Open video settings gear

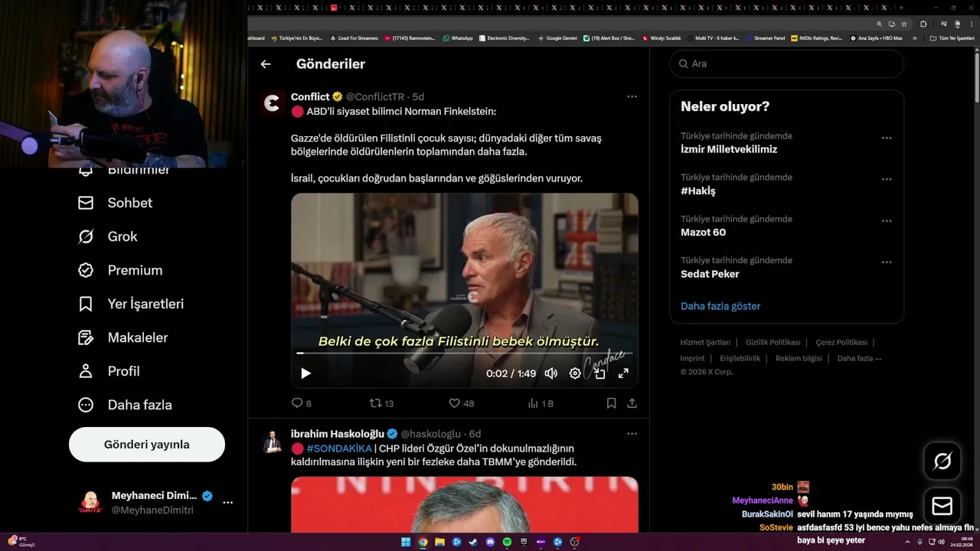(x=575, y=373)
